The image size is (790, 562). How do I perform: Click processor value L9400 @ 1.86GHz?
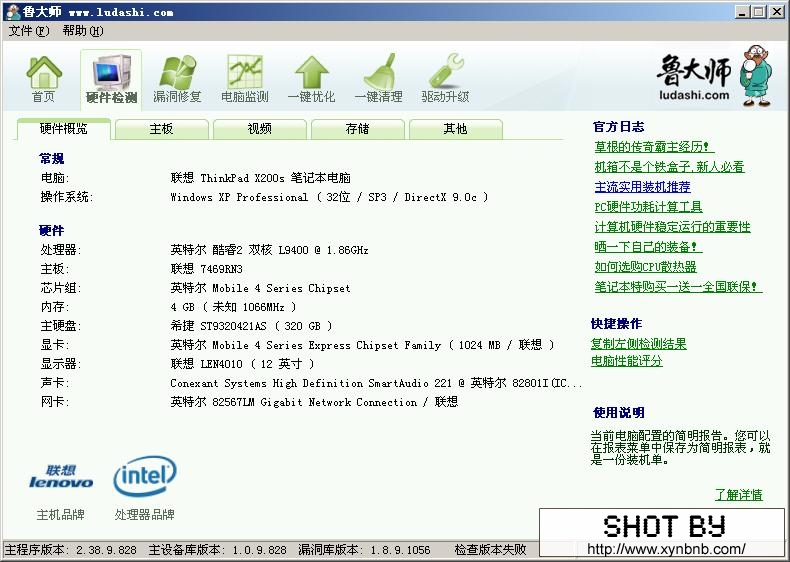[x=269, y=250]
